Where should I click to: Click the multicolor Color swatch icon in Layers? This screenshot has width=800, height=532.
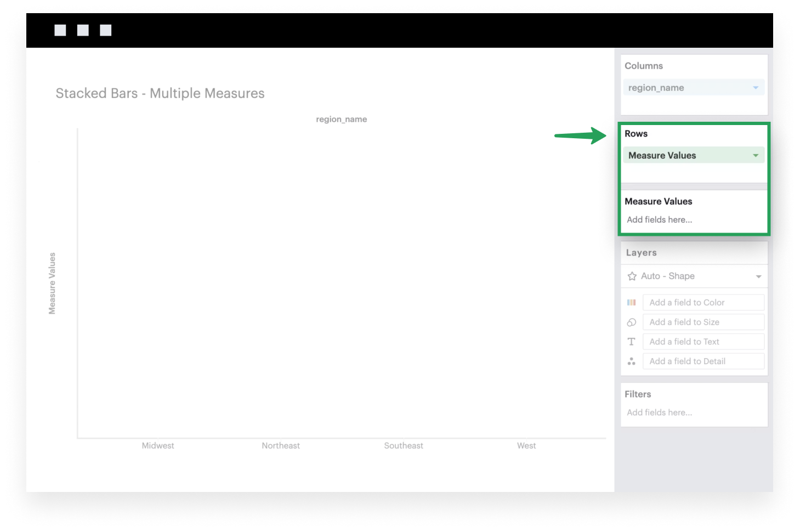click(x=631, y=302)
